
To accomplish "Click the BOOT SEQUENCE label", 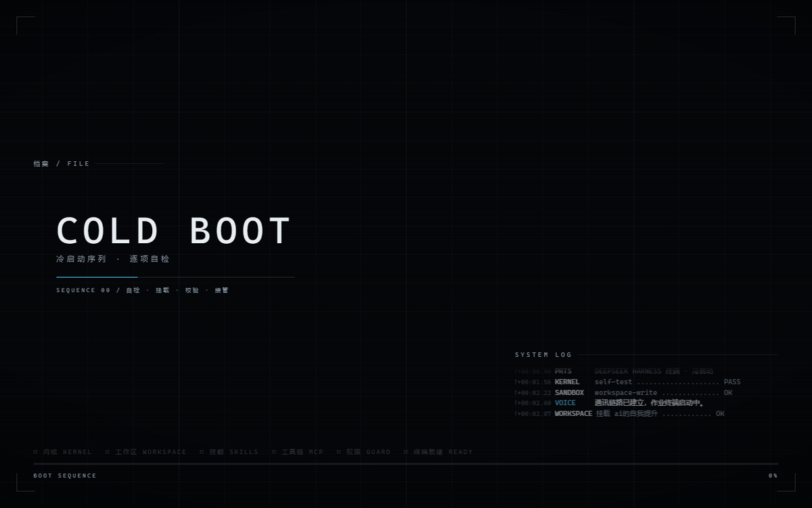I will [x=65, y=475].
